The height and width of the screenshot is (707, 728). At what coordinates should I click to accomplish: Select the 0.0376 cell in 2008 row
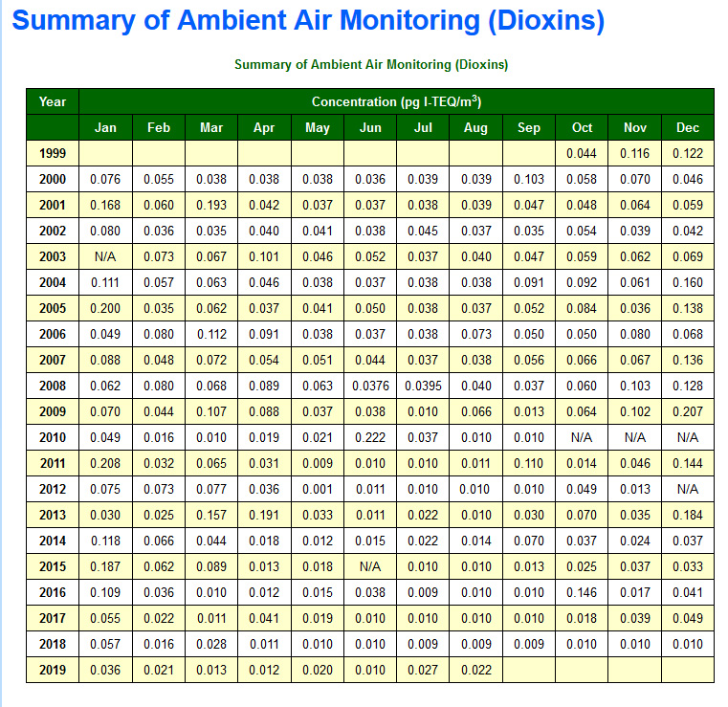pyautogui.click(x=370, y=386)
